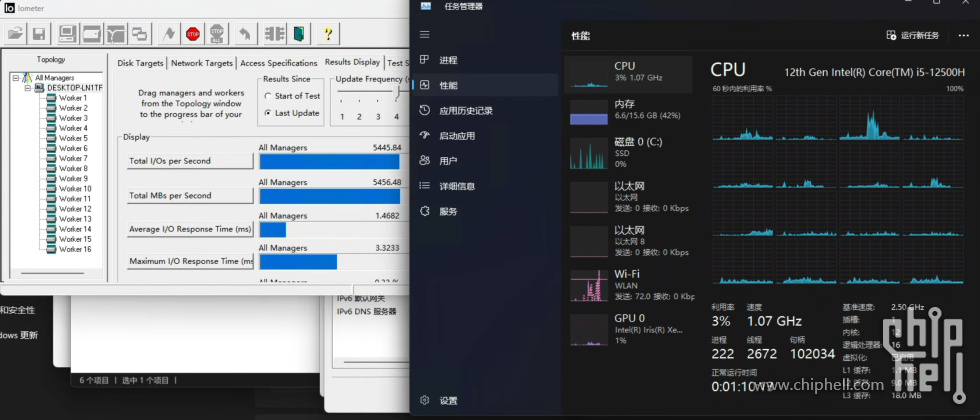Viewport: 980px width, 420px height.
Task: Select Worker 10 in Topology tree
Action: pyautogui.click(x=75, y=189)
